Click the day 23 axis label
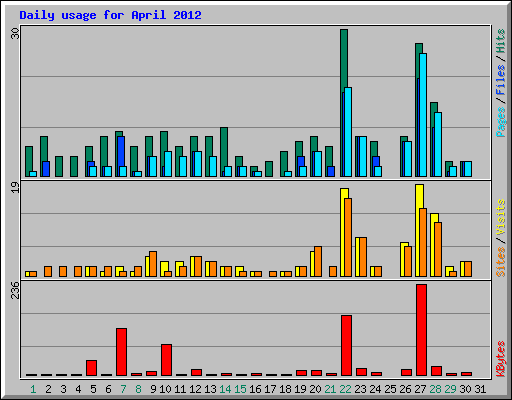This screenshot has width=512, height=400. coord(360,389)
